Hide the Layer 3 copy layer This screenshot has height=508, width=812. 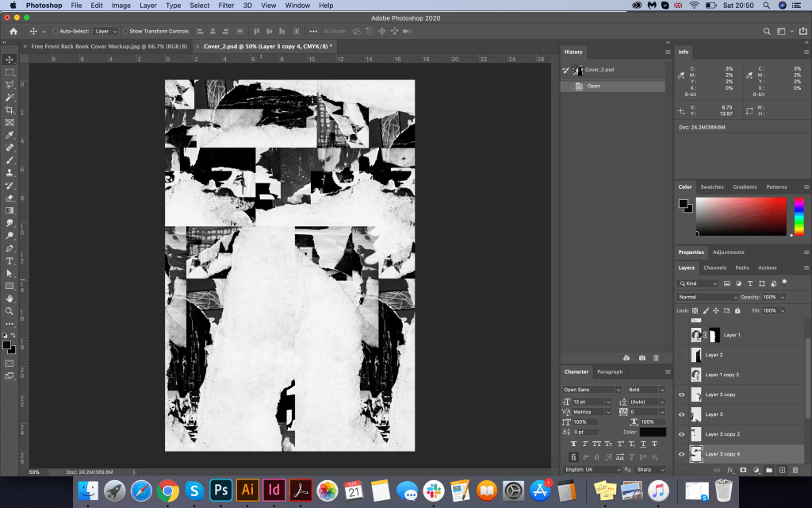[x=681, y=394]
